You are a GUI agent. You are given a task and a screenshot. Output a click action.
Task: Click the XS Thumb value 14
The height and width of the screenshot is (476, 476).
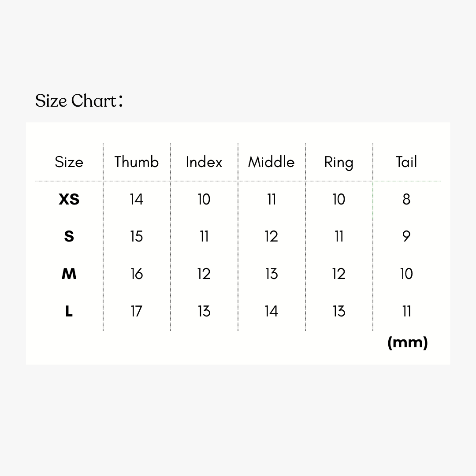pos(137,200)
